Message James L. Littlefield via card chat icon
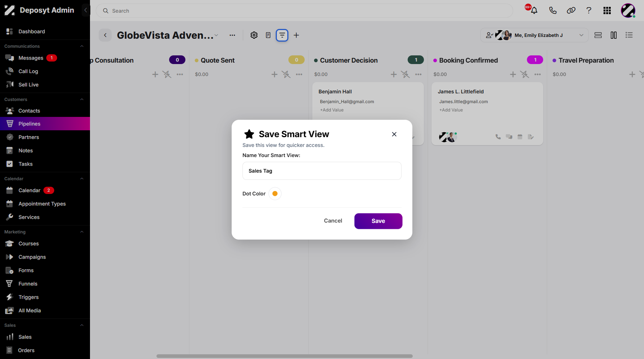 point(509,137)
